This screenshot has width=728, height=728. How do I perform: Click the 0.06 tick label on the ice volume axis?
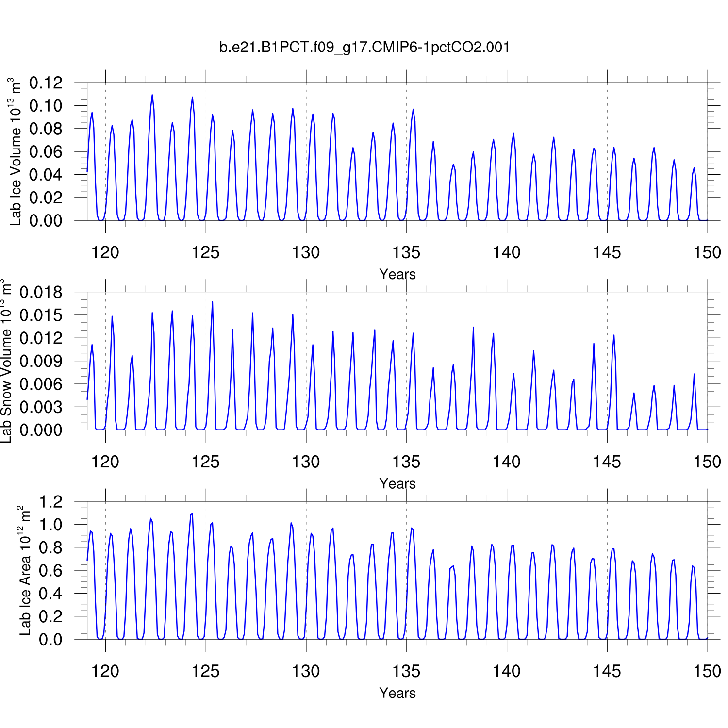[x=46, y=152]
